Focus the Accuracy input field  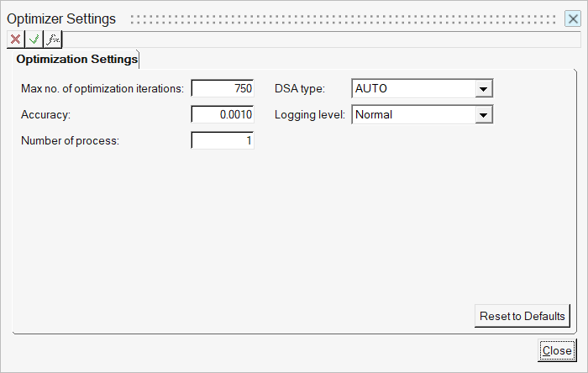click(x=223, y=114)
